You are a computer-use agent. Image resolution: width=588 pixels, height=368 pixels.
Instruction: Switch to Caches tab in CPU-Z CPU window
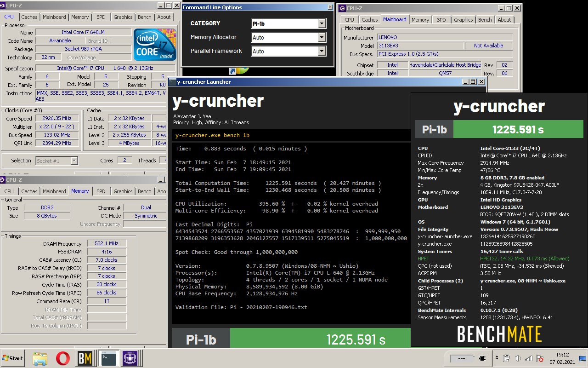(29, 17)
